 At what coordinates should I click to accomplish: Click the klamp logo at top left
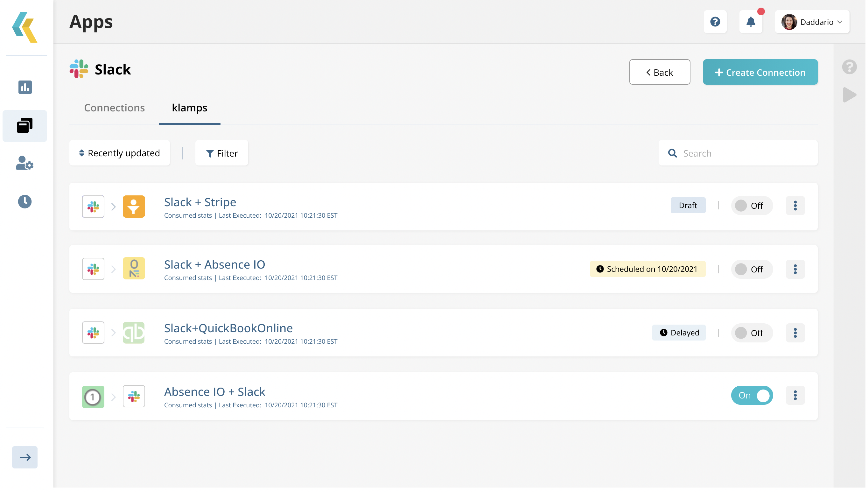click(x=24, y=27)
